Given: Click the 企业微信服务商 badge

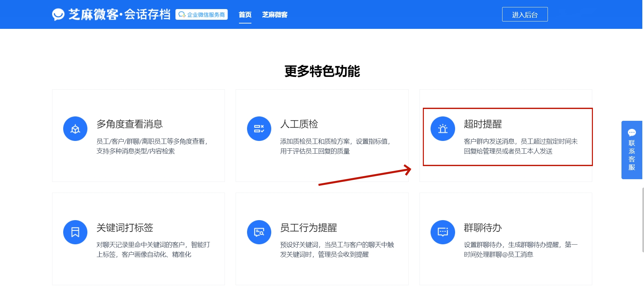Looking at the screenshot, I should [x=202, y=14].
